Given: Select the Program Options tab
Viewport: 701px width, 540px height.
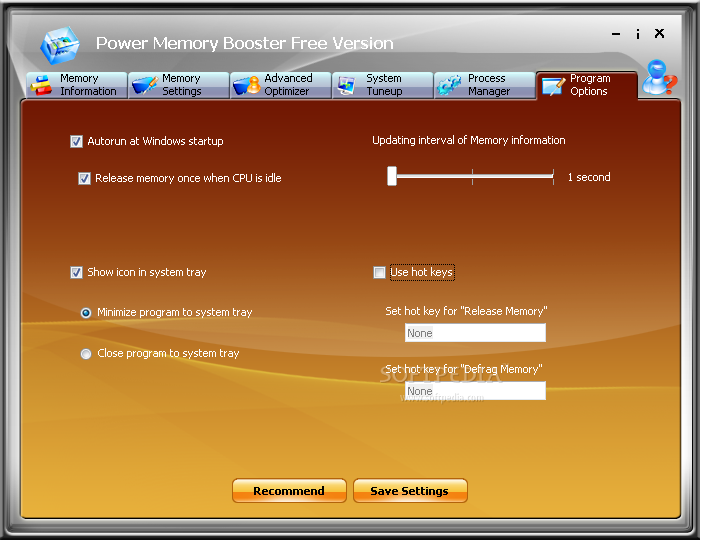Looking at the screenshot, I should pos(587,85).
